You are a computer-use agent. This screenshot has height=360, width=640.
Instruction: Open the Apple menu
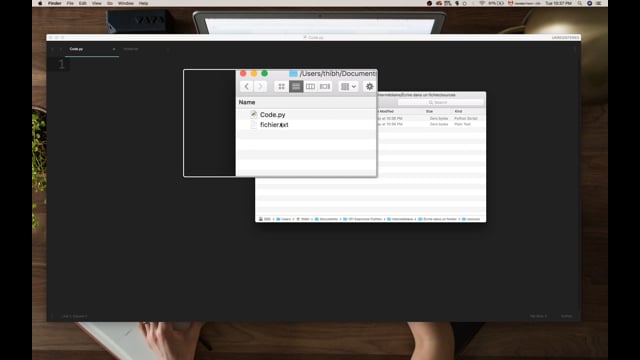40,3
